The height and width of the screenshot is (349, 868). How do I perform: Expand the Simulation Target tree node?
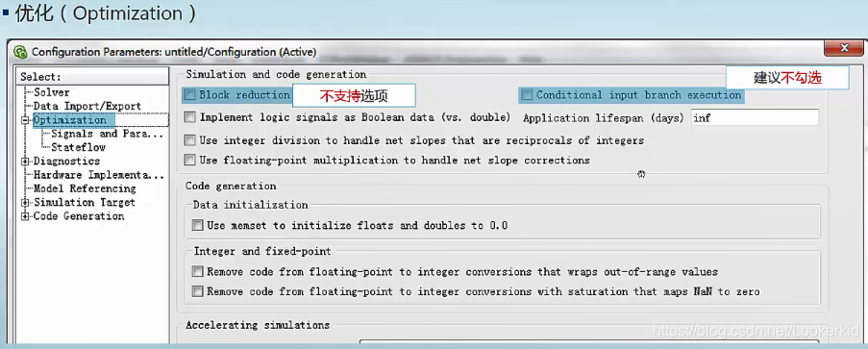point(25,203)
